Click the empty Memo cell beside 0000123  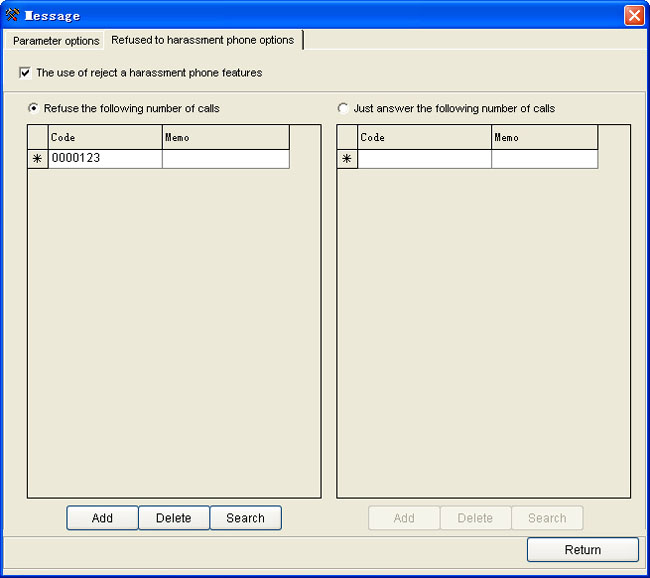click(225, 159)
